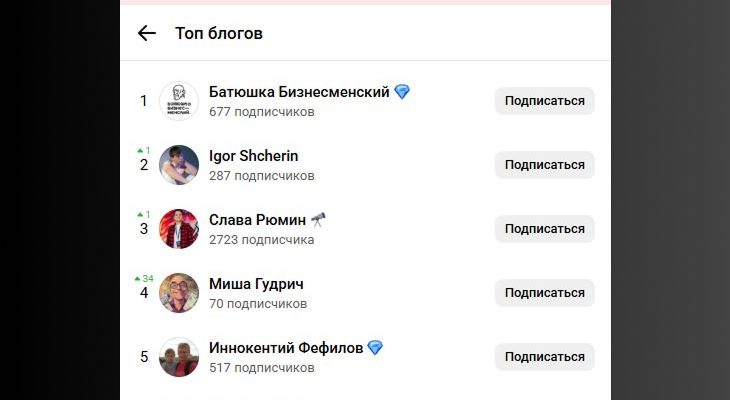Open Батюшка Бизнесменский blog name link
The width and height of the screenshot is (730, 400).
tap(299, 92)
